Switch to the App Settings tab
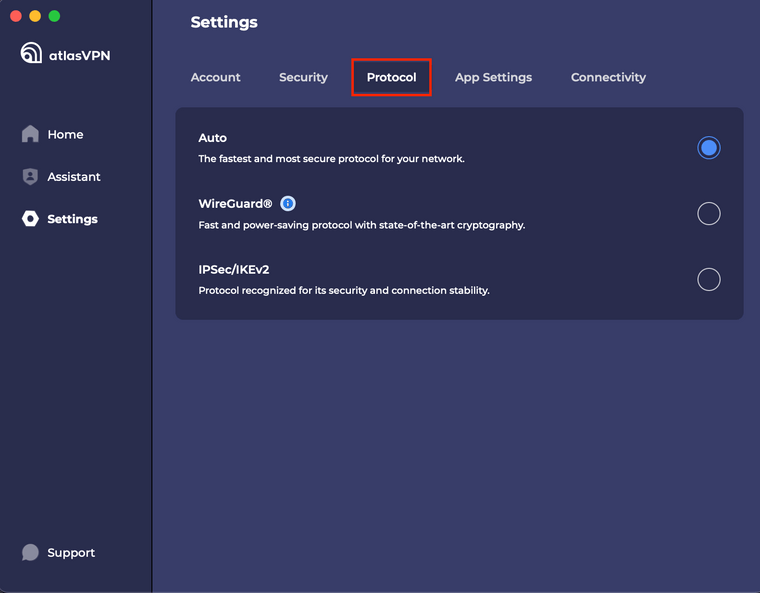Image resolution: width=760 pixels, height=593 pixels. point(493,77)
